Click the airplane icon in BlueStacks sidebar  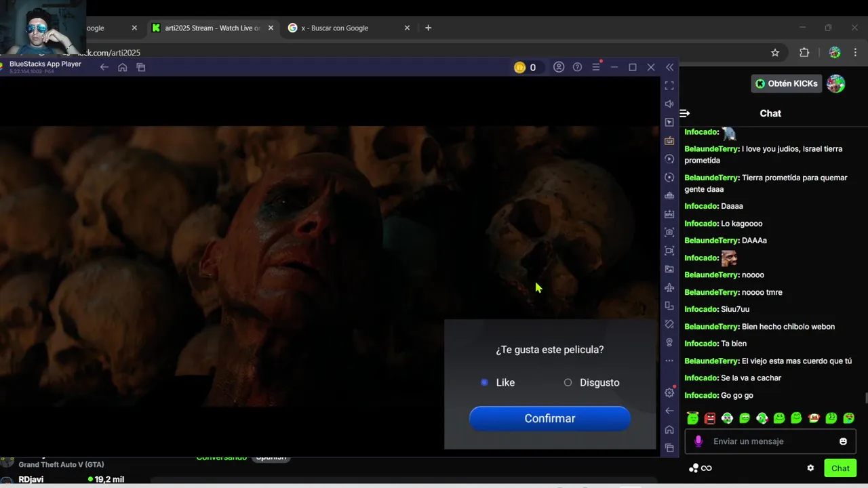click(669, 287)
